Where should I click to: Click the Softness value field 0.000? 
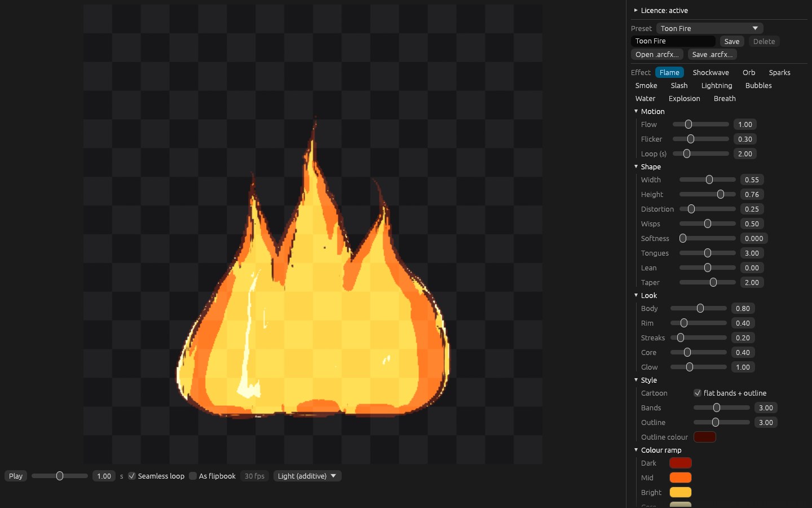coord(754,238)
